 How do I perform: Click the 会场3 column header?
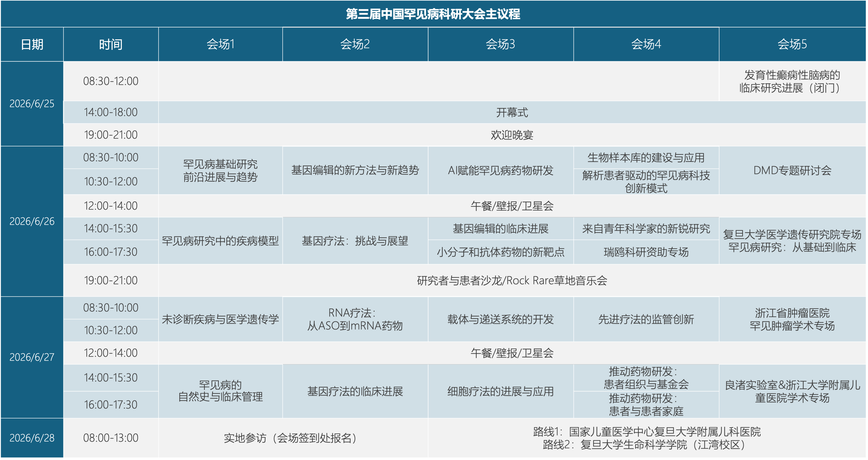click(501, 44)
